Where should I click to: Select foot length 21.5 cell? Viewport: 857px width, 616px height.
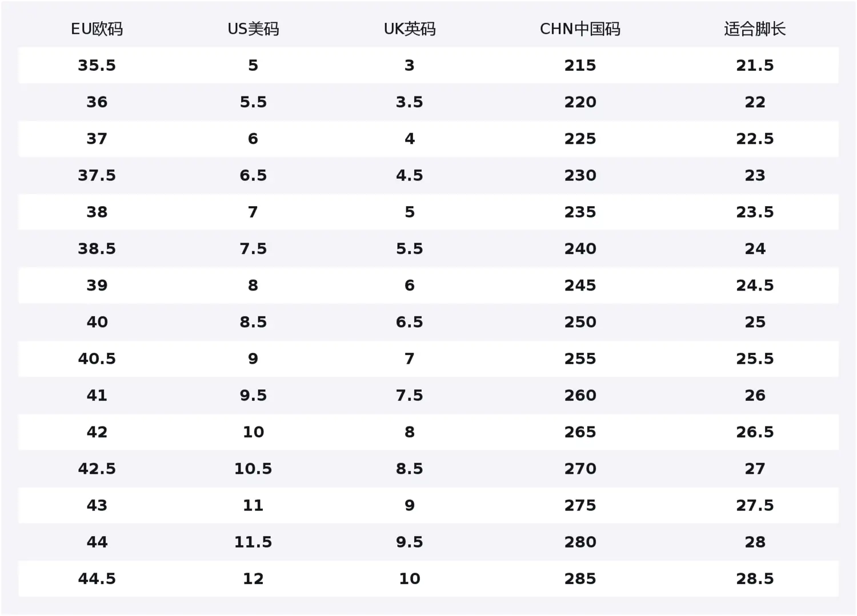click(755, 66)
